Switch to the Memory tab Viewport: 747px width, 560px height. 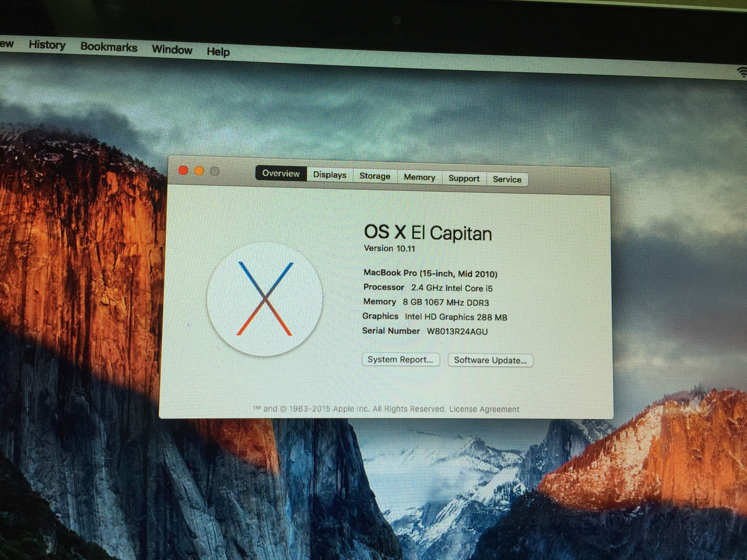click(419, 178)
